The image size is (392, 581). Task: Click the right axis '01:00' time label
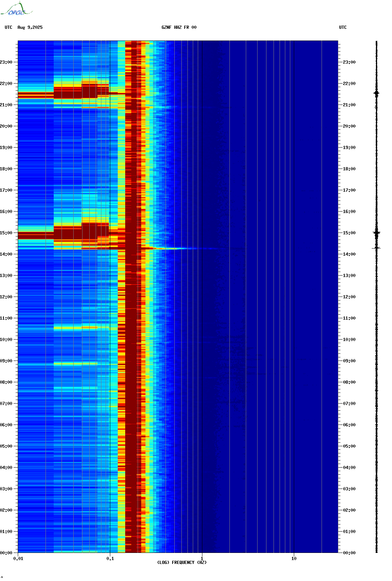[x=349, y=532]
